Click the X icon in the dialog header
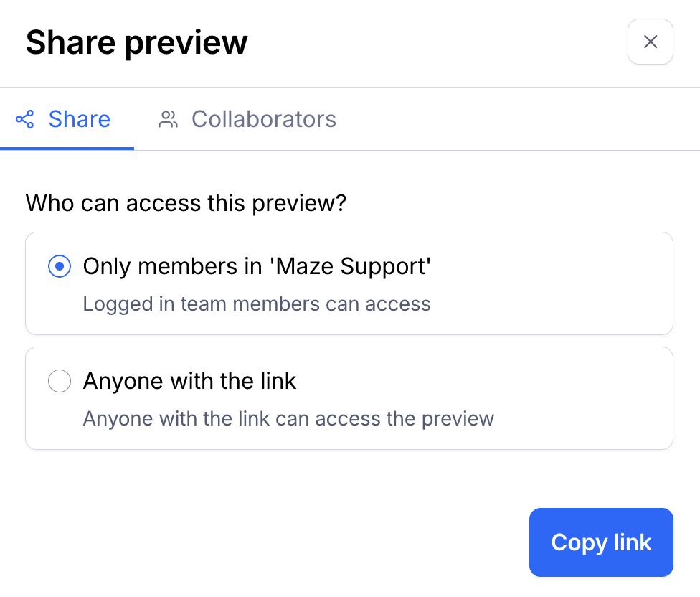The height and width of the screenshot is (597, 700). coord(650,42)
